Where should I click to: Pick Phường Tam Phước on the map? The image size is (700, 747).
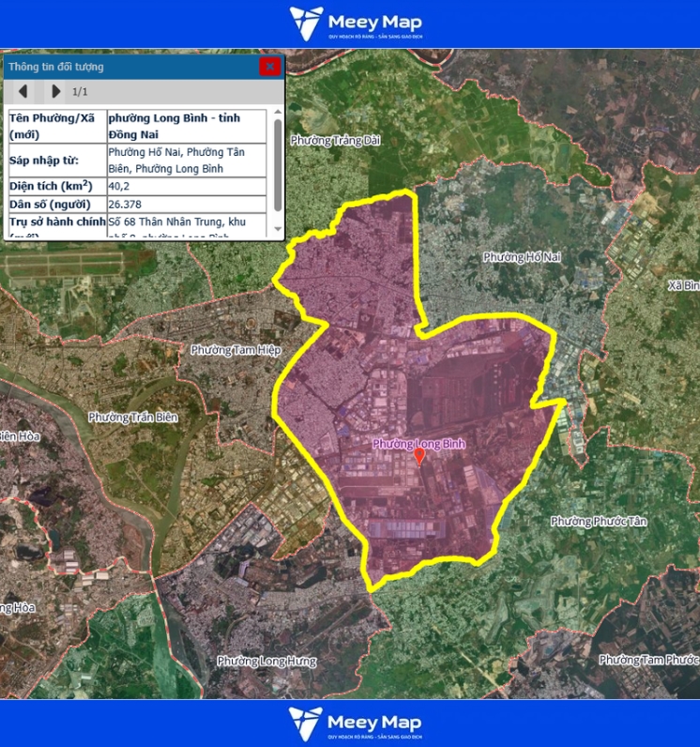[x=648, y=660]
